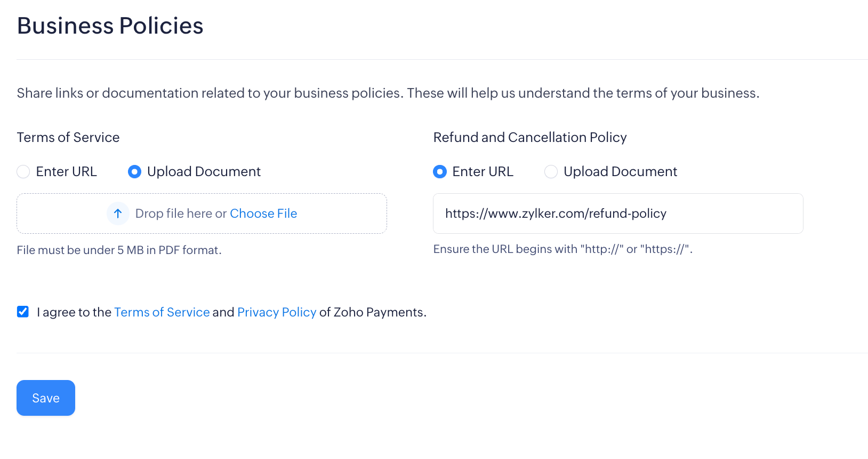Select Enter URL under Refund and Cancellation Policy
868x459 pixels.
pyautogui.click(x=440, y=172)
